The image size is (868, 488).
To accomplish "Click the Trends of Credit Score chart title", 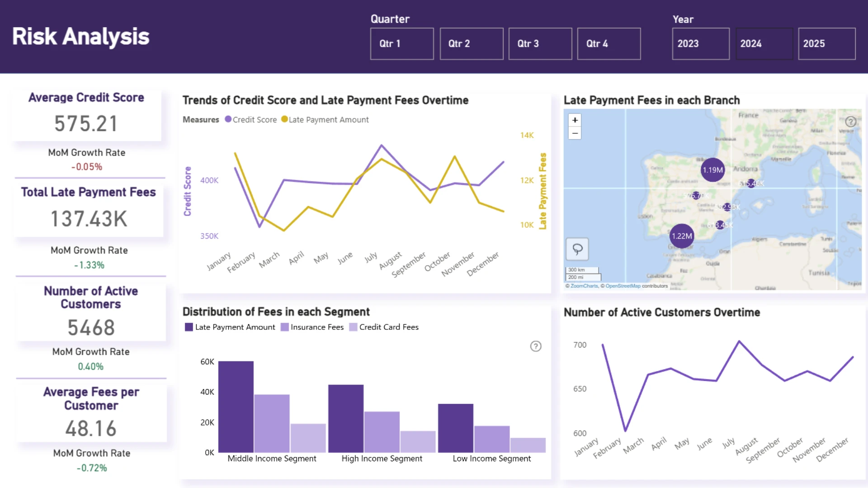I will pyautogui.click(x=325, y=100).
